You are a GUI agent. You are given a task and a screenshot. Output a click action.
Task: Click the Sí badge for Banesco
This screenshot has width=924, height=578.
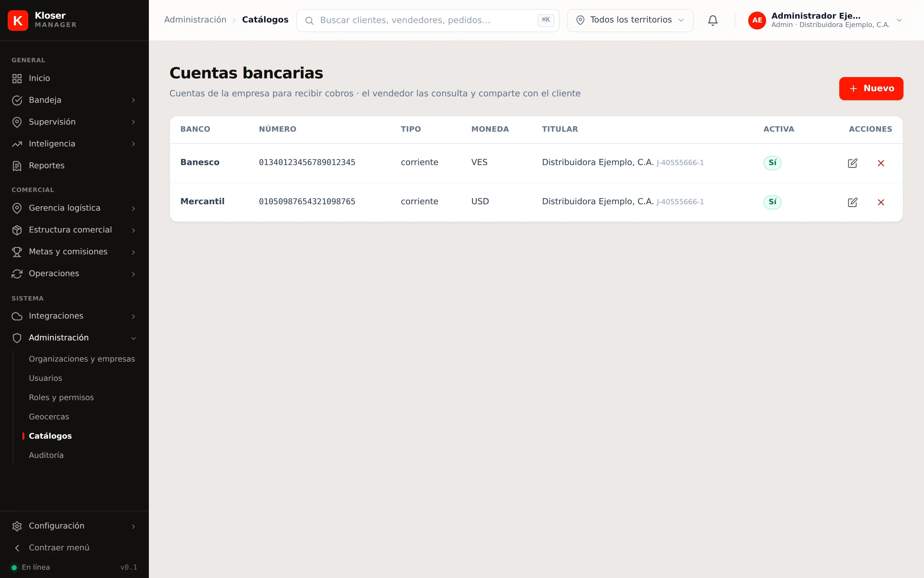coord(772,163)
